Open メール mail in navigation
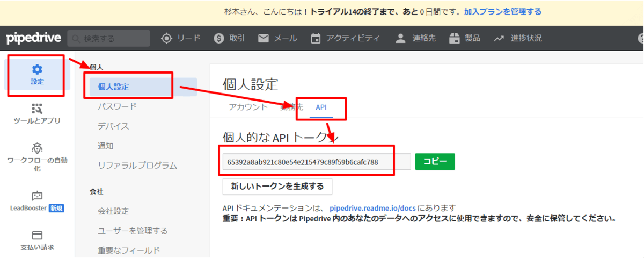Image resolution: width=644 pixels, height=258 pixels. click(x=277, y=38)
